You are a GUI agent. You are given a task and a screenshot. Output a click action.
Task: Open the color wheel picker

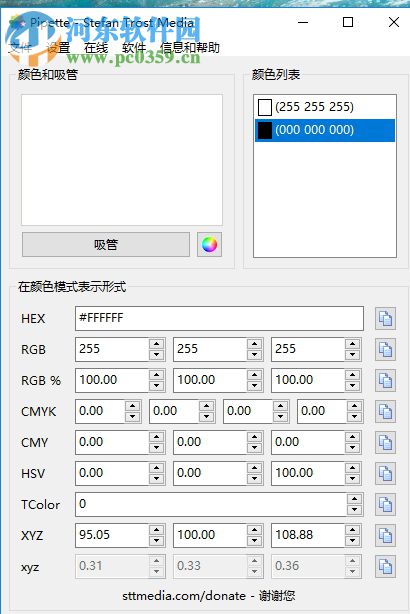tap(209, 245)
